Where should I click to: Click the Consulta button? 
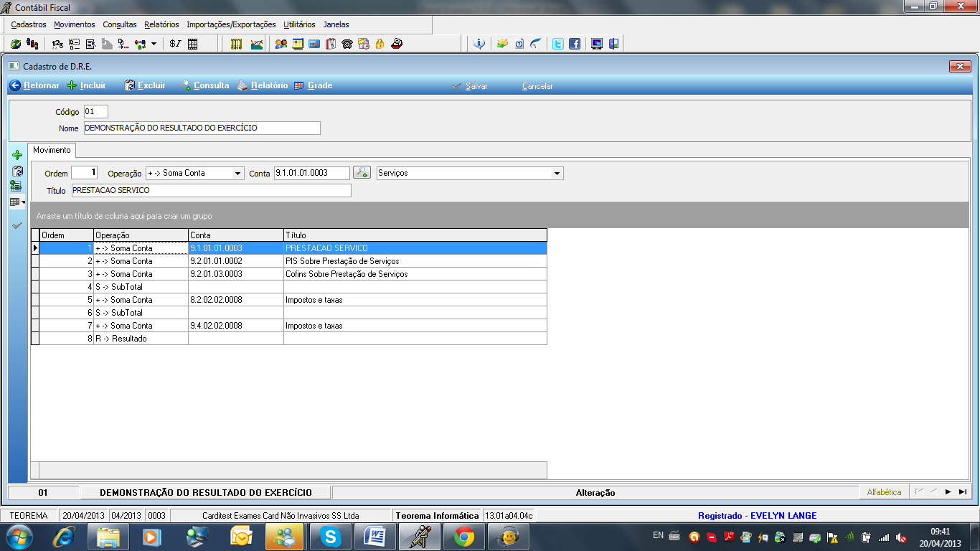point(204,85)
